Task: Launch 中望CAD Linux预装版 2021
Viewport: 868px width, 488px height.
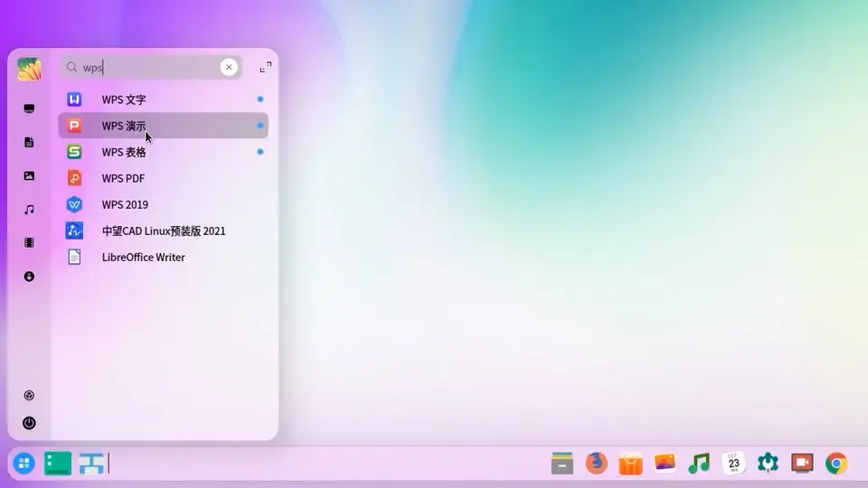Action: (x=164, y=230)
